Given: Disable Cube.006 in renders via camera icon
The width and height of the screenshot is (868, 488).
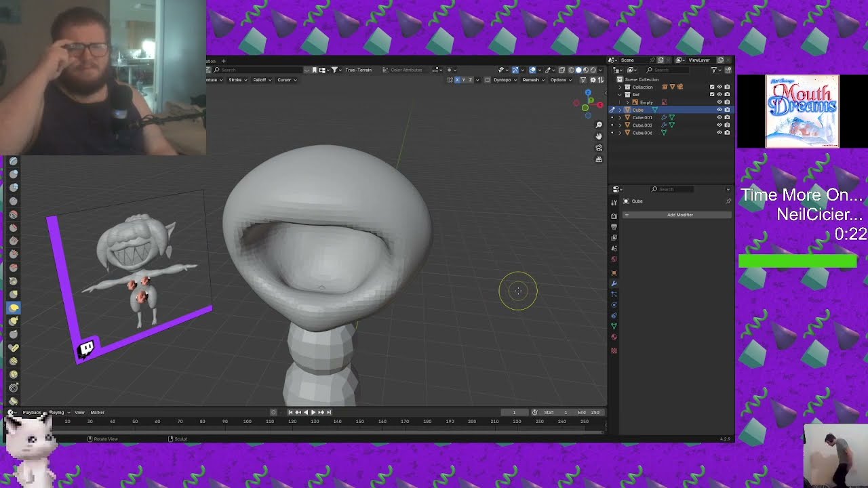Looking at the screenshot, I should (x=727, y=133).
